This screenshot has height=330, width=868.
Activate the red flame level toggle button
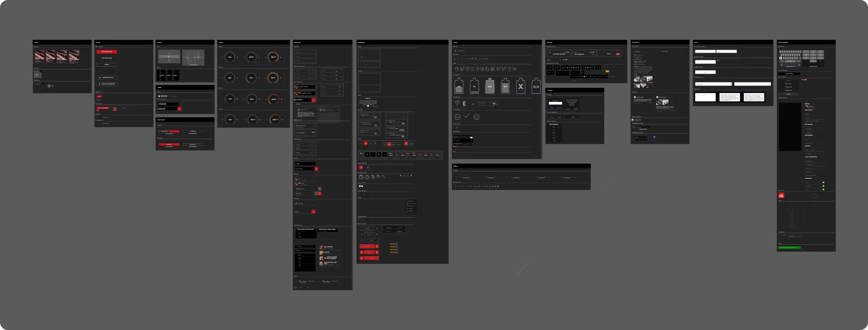click(x=389, y=144)
